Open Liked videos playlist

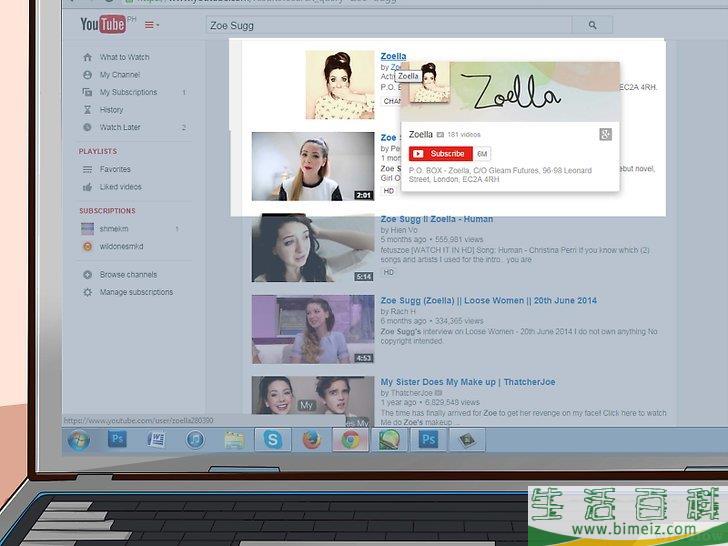pos(121,187)
